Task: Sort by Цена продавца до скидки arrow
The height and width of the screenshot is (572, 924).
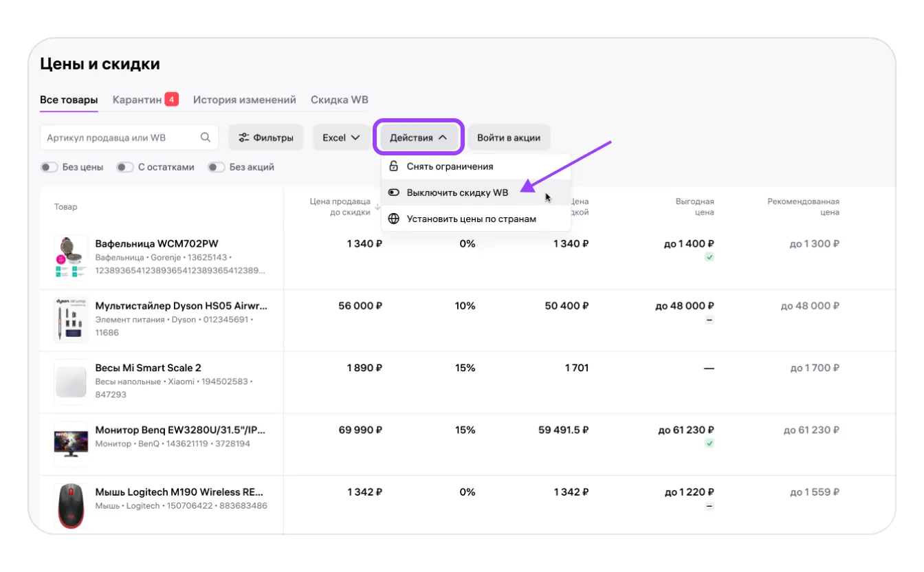Action: pyautogui.click(x=377, y=207)
